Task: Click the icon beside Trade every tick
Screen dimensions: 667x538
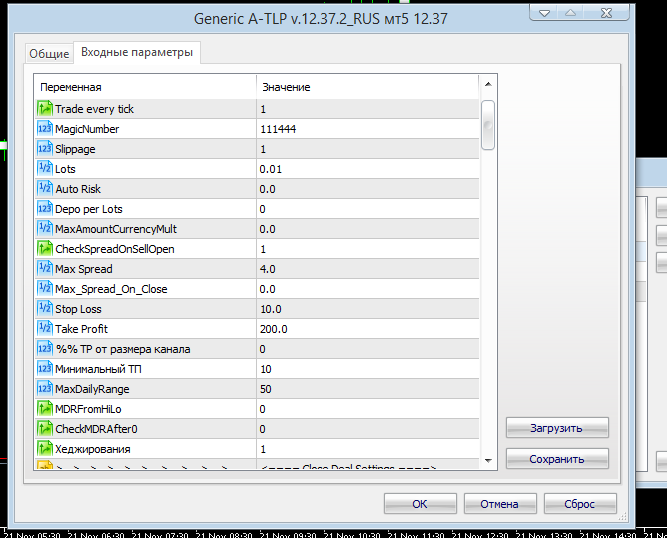Action: pyautogui.click(x=45, y=109)
